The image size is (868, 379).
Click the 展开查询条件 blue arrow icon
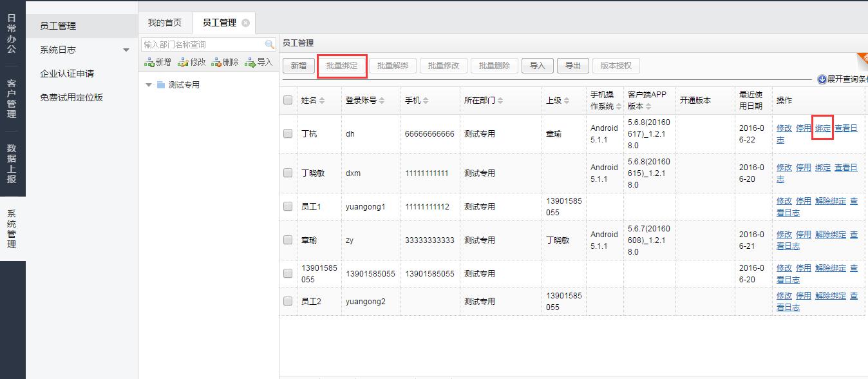[x=822, y=79]
